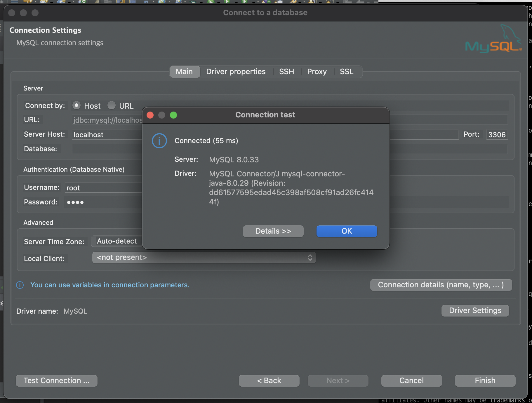
Task: Click the MySQL 8.0.33 server version text
Action: point(234,160)
